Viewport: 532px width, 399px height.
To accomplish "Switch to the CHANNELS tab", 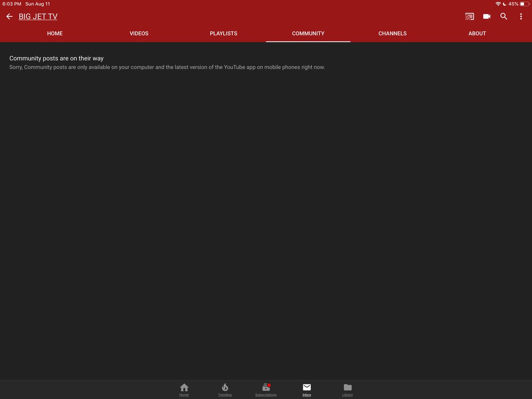I will tap(392, 33).
